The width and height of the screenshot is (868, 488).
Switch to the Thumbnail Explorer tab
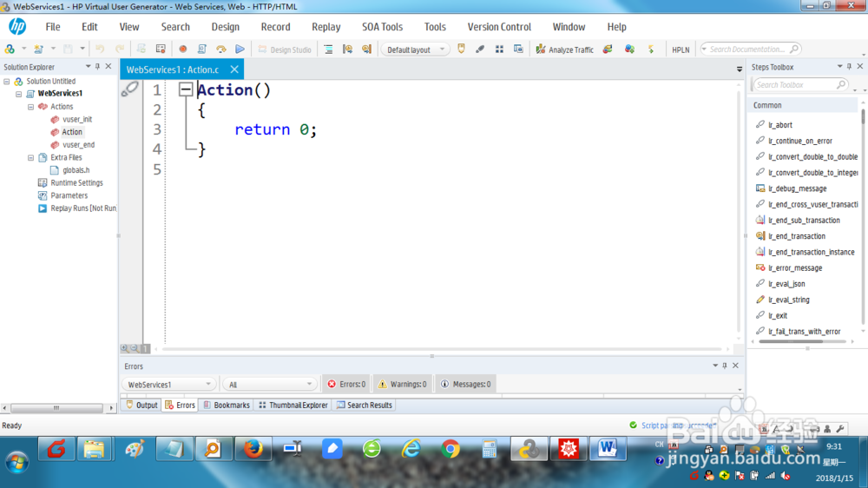point(293,405)
